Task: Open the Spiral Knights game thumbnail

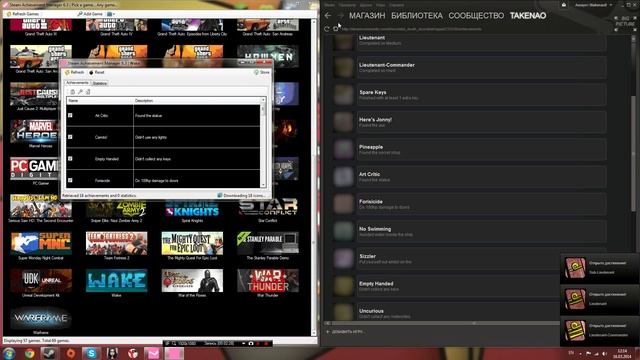Action: coord(192,208)
